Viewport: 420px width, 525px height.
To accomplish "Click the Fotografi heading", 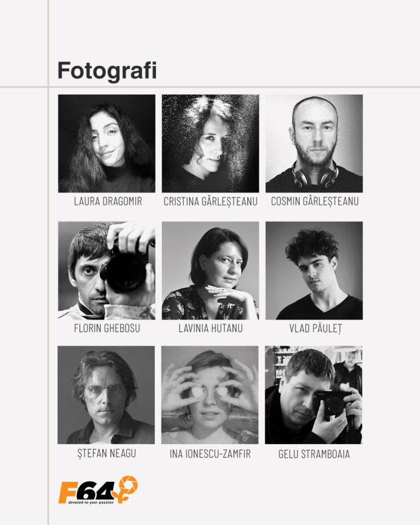I will (x=107, y=71).
